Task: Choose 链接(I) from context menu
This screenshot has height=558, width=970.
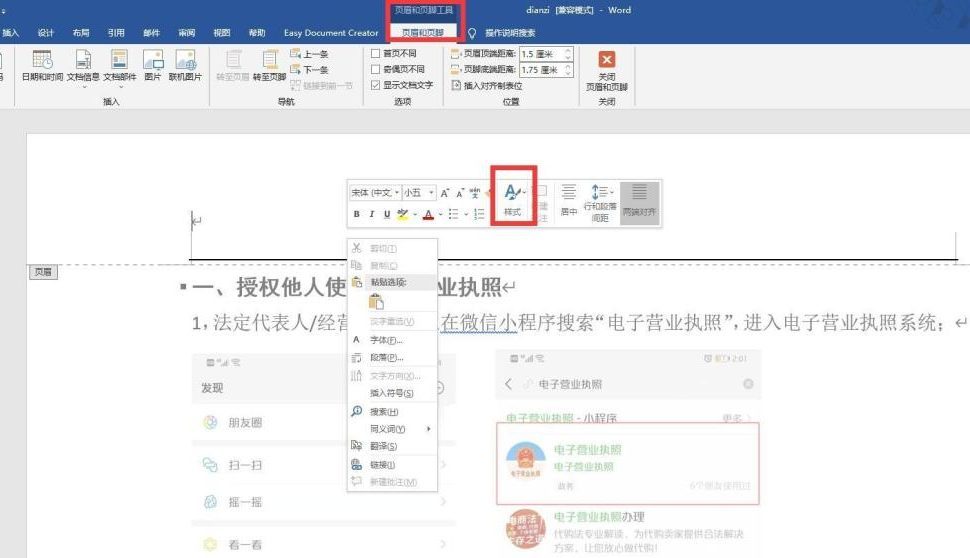Action: pyautogui.click(x=392, y=465)
